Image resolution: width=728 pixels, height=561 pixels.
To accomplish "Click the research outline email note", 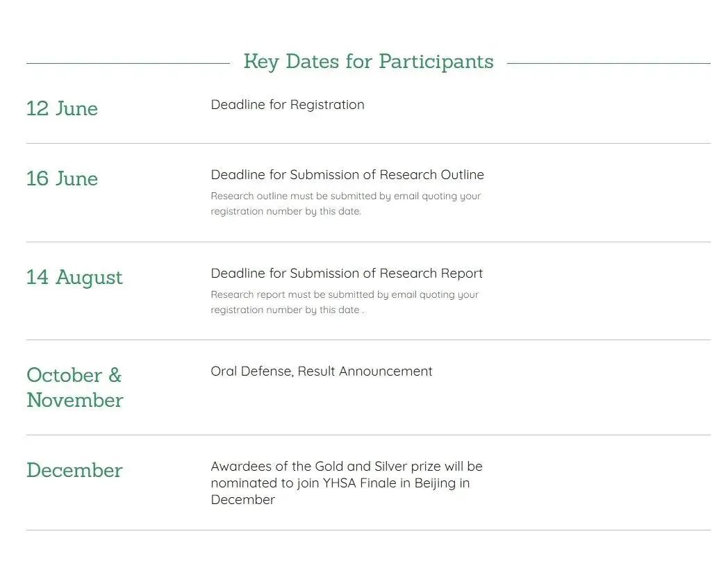I will click(x=346, y=203).
